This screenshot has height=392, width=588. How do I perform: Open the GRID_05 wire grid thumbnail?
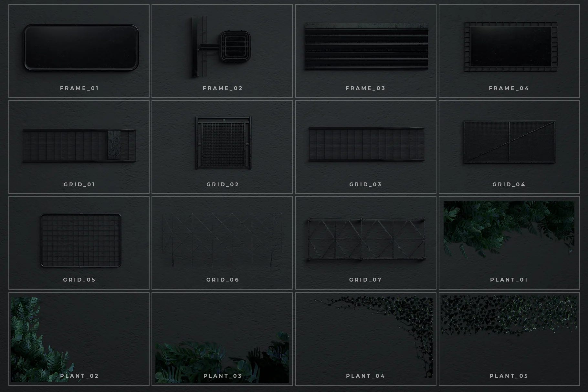click(79, 243)
